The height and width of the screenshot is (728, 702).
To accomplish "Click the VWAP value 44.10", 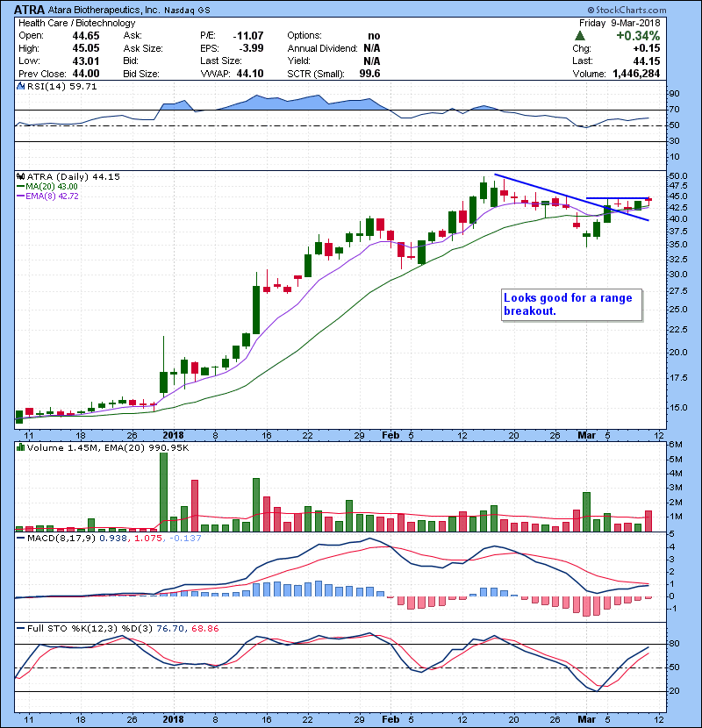I will 250,74.
